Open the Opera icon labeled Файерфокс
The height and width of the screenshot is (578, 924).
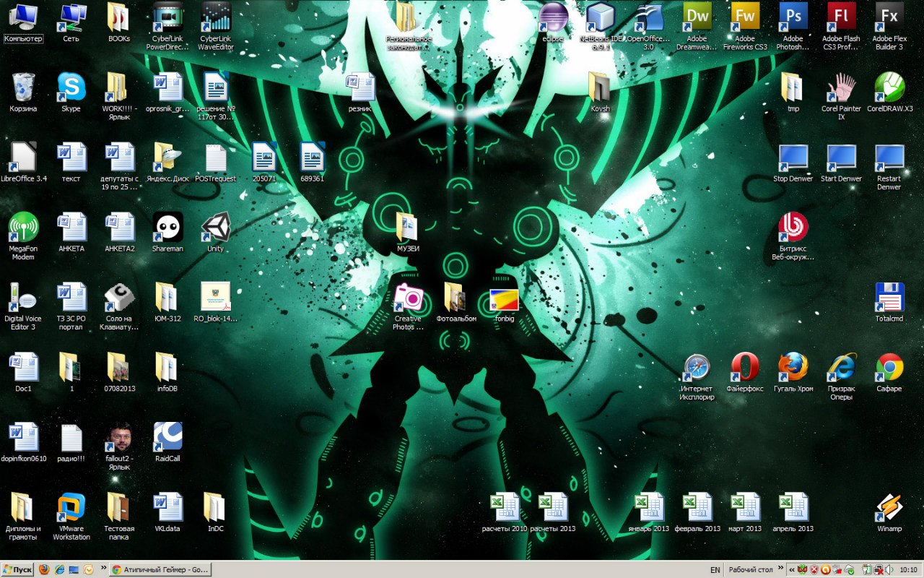745,372
